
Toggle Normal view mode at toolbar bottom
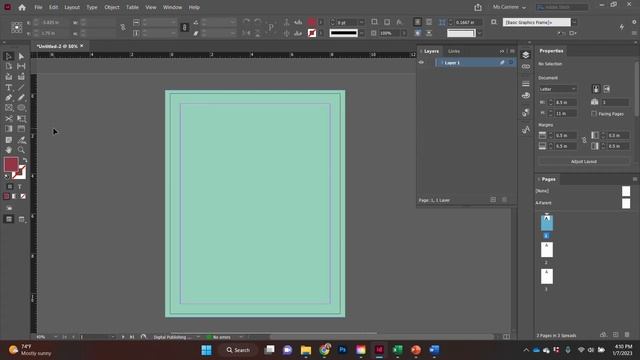click(x=9, y=219)
